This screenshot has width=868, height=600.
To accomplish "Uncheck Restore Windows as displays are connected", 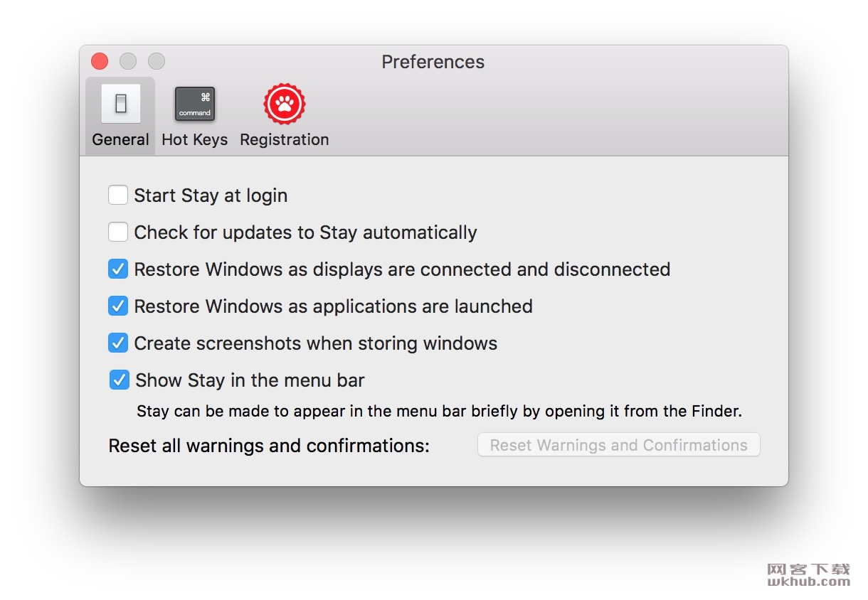I will pos(118,269).
